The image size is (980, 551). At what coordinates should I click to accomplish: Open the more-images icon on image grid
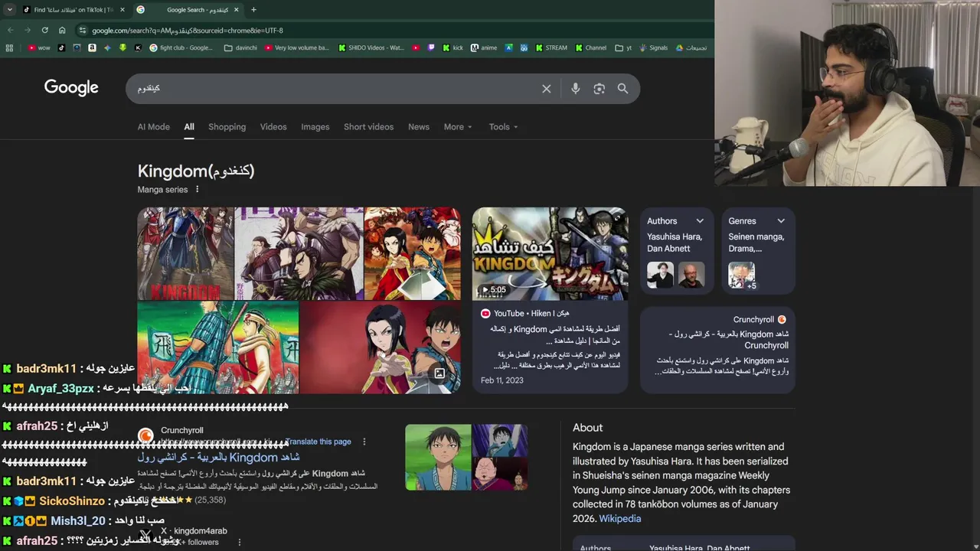coord(439,373)
